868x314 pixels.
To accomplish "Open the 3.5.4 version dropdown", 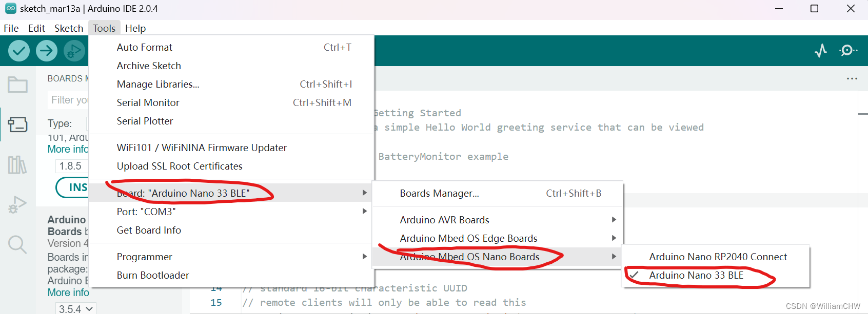I will (x=75, y=309).
